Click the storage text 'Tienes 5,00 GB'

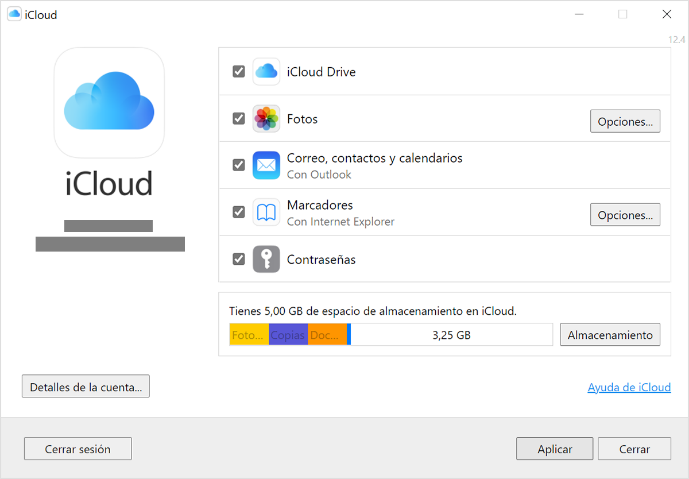point(266,311)
